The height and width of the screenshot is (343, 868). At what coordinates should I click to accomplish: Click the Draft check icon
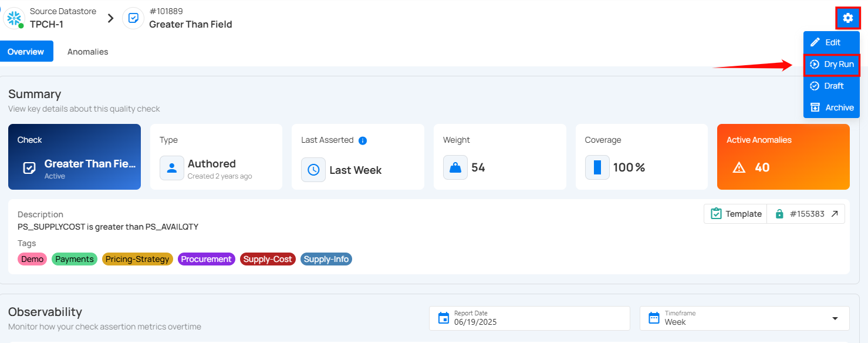pos(815,86)
